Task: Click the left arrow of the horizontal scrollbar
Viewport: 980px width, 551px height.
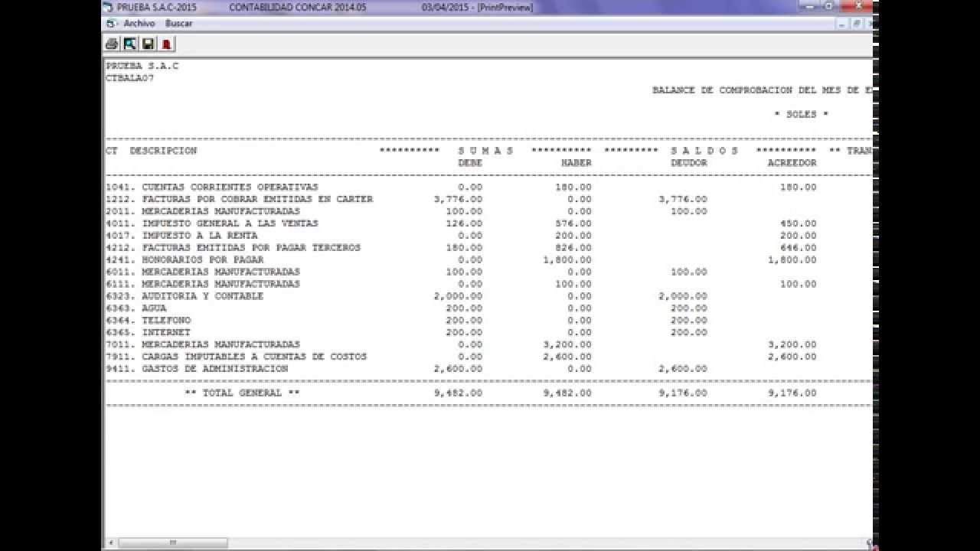Action: point(111,543)
